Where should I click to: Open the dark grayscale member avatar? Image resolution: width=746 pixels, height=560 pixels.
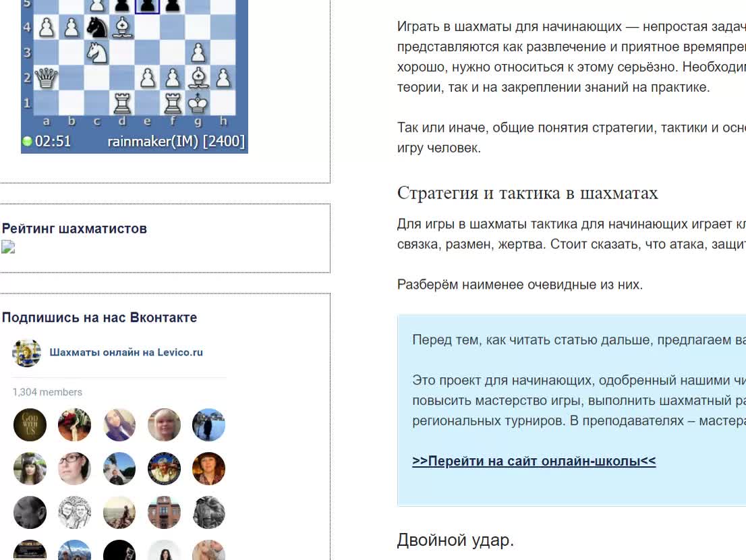pos(30,513)
